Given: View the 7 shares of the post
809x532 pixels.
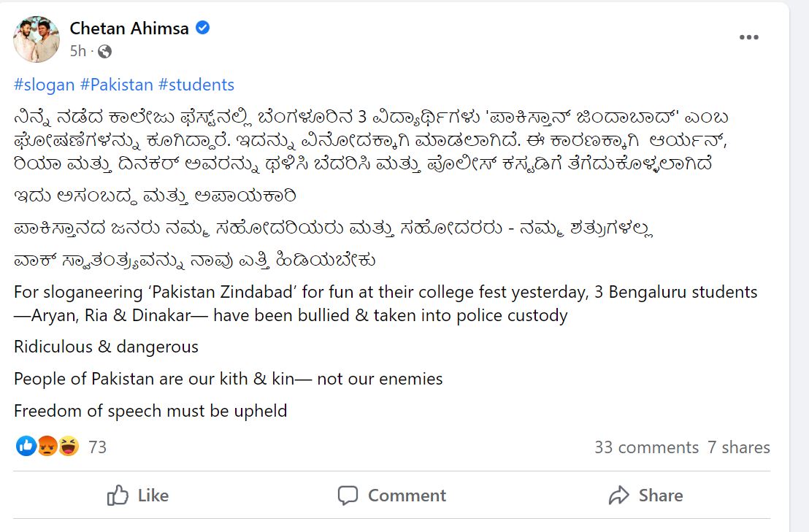Looking at the screenshot, I should (739, 447).
